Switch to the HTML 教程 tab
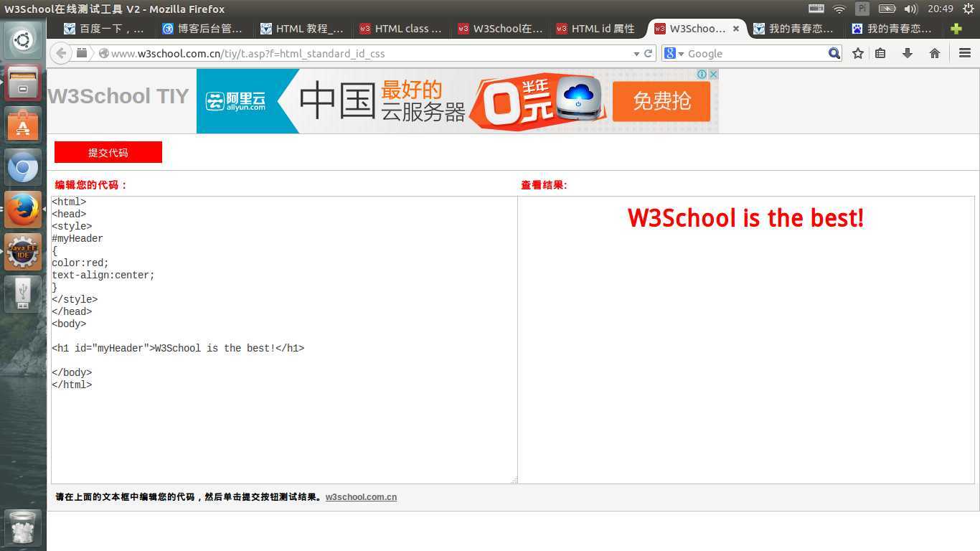This screenshot has width=980, height=551. [302, 29]
